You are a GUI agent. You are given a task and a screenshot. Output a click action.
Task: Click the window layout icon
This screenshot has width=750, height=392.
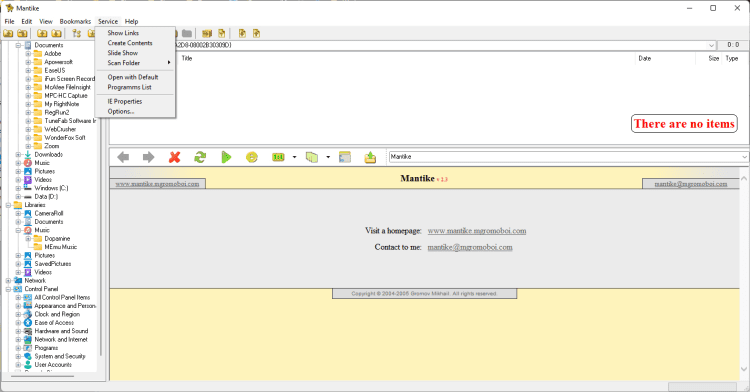coord(344,157)
